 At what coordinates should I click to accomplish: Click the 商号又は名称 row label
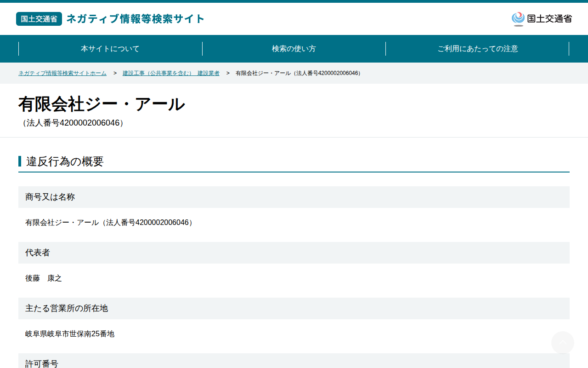[x=294, y=197]
